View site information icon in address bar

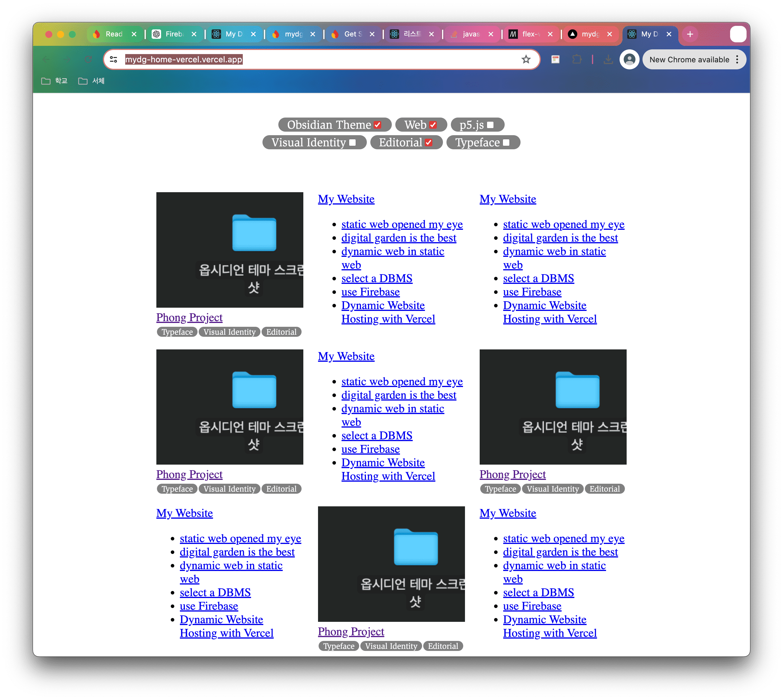(113, 59)
